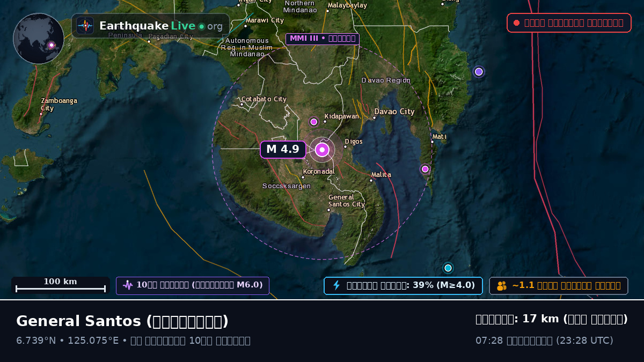Image resolution: width=644 pixels, height=362 pixels.
Task: Open the Earthquake Live org link
Action: click(x=150, y=26)
